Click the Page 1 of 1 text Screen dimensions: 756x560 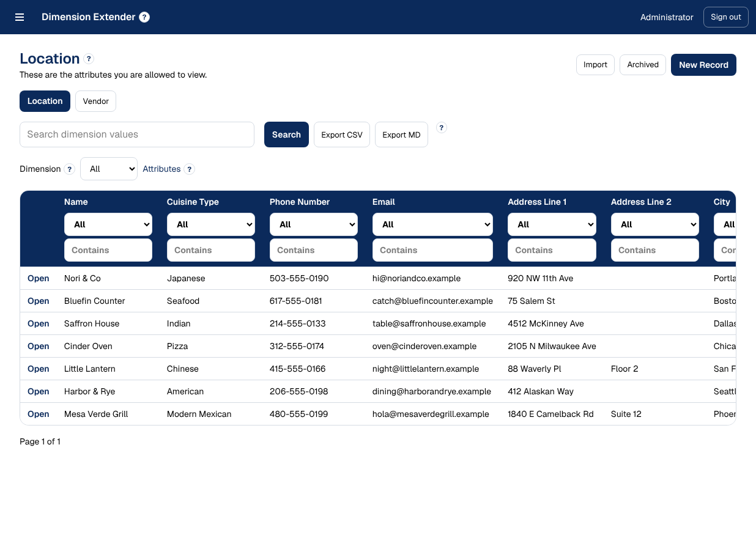click(40, 441)
